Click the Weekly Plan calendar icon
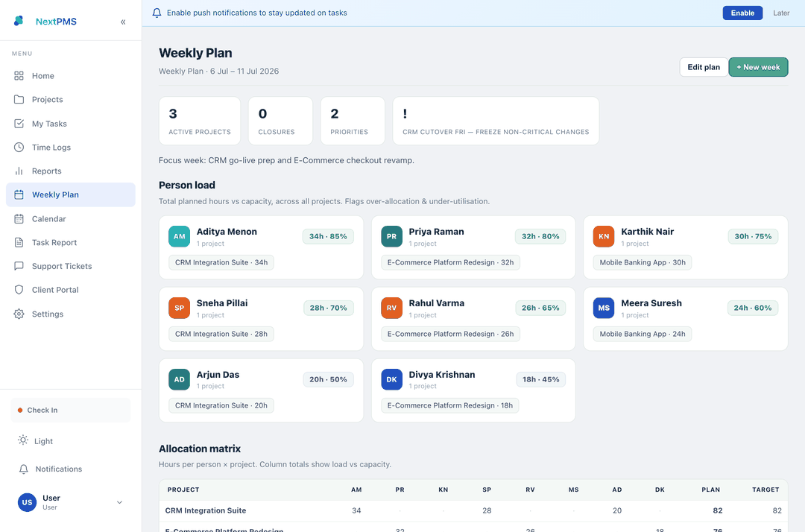 19,195
